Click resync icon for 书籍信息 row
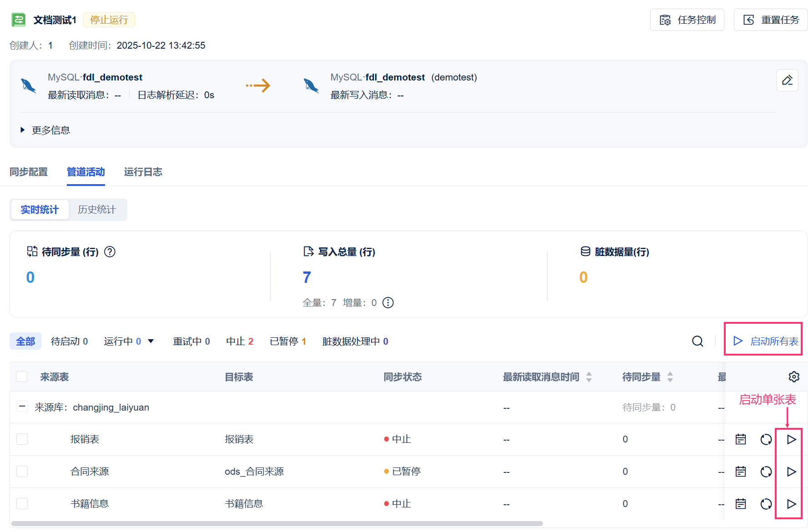This screenshot has width=808, height=532. tap(766, 504)
